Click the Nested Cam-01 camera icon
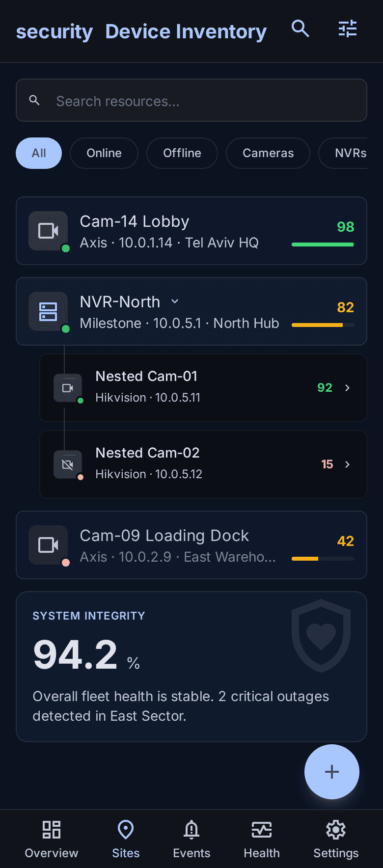 click(68, 388)
